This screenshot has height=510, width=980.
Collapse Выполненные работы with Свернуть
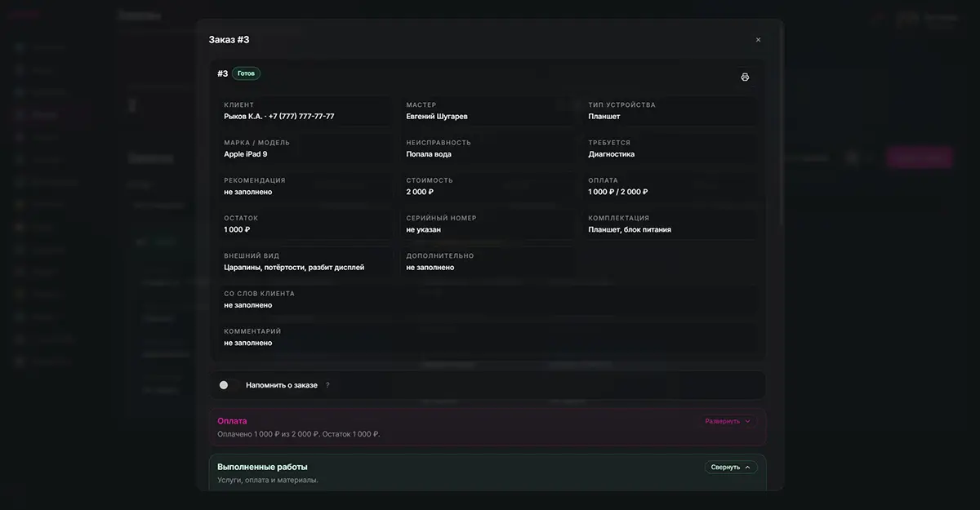point(731,468)
